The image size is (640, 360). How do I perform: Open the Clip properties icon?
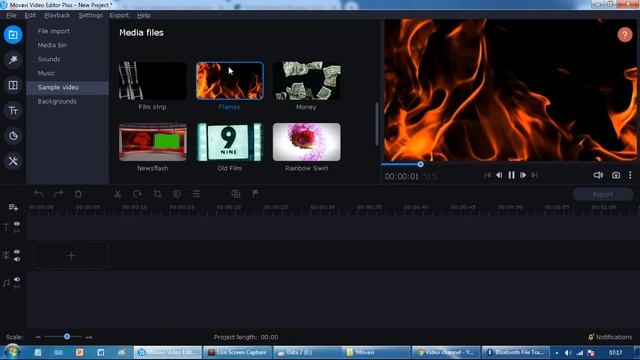[x=196, y=194]
